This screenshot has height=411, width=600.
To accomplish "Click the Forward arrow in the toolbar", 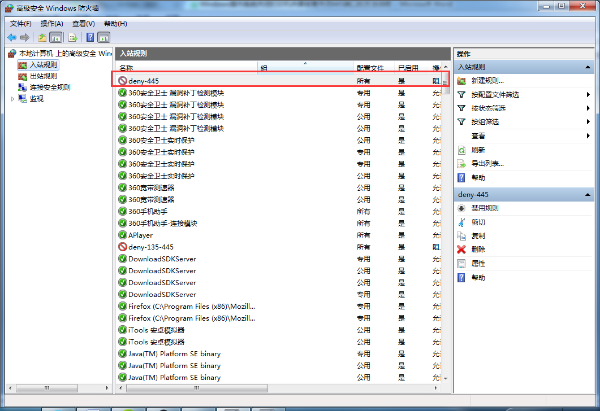I will 24,38.
